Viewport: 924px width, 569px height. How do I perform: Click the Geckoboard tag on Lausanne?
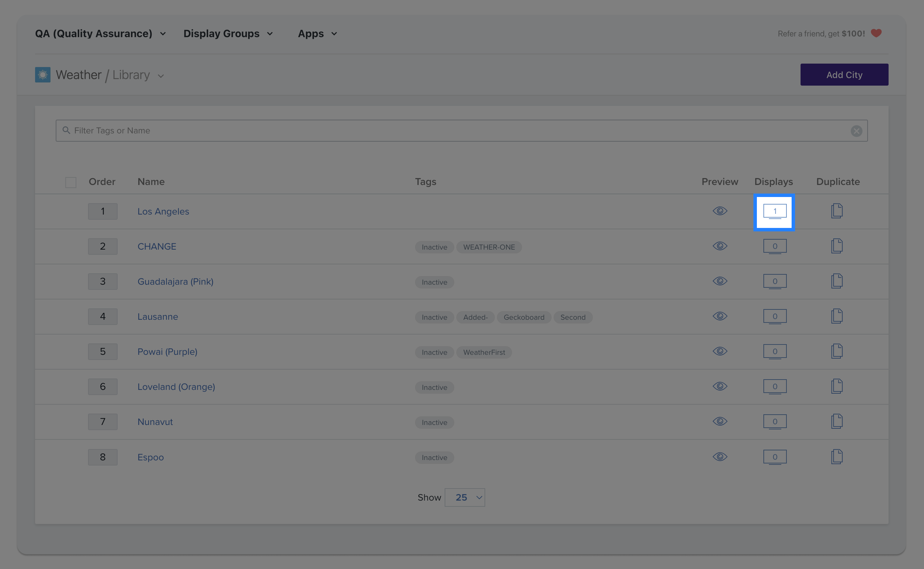523,317
